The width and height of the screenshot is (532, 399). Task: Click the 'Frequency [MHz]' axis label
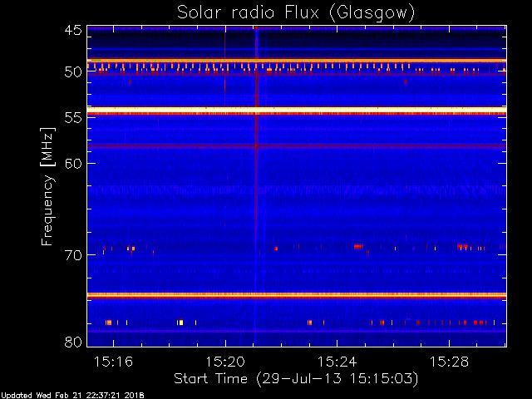pyautogui.click(x=47, y=186)
